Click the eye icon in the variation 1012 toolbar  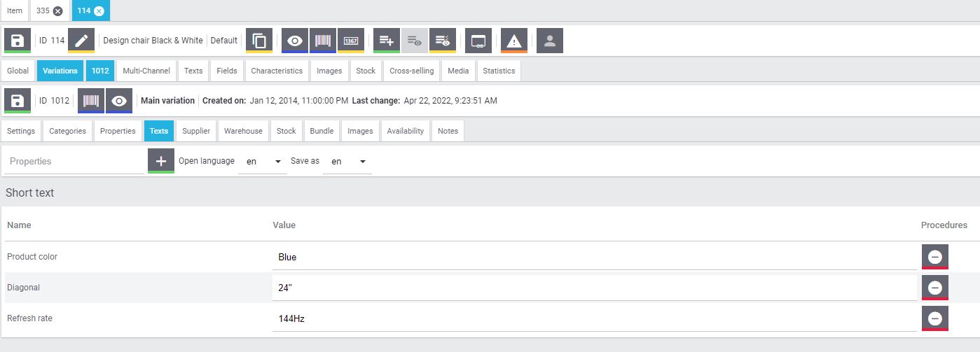pos(119,101)
